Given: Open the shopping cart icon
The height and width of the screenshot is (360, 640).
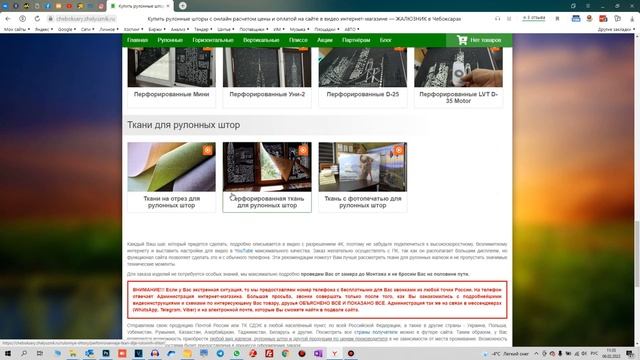Looking at the screenshot, I should (x=462, y=40).
